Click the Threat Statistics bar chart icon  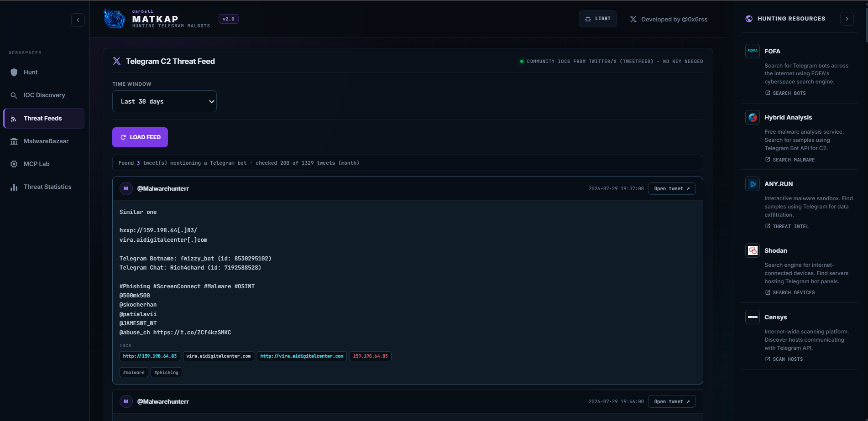[x=14, y=187]
